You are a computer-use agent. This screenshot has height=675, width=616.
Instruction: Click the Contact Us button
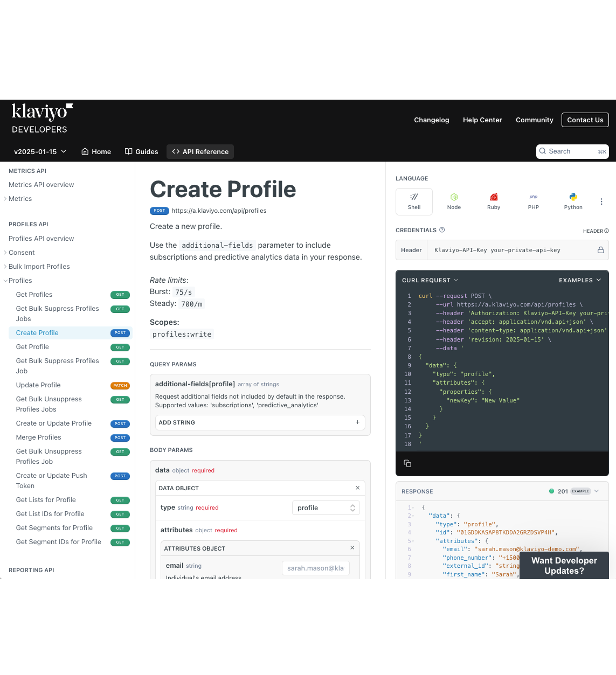[585, 120]
